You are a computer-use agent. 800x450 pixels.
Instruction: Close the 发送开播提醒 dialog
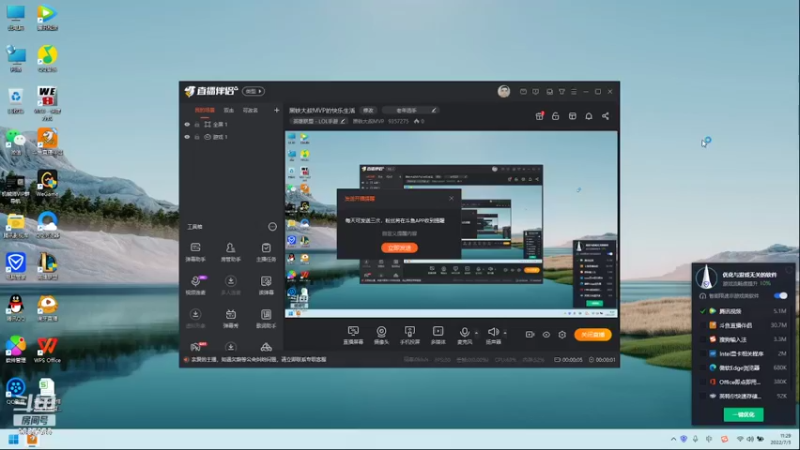pyautogui.click(x=451, y=198)
